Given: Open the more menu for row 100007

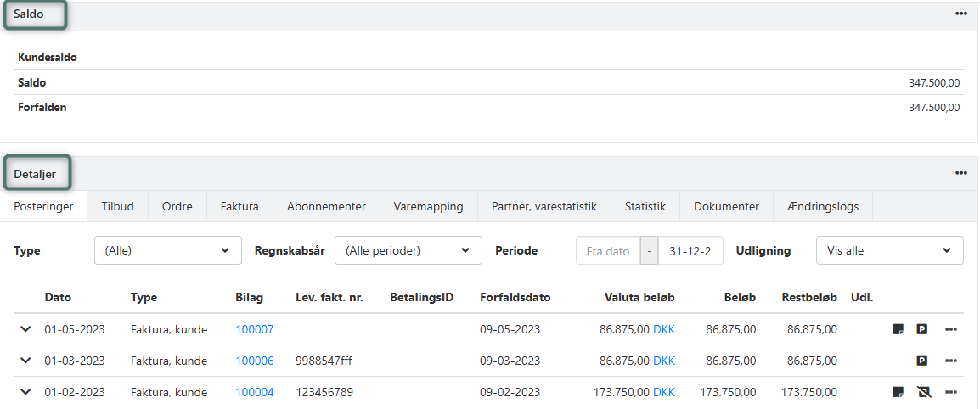Looking at the screenshot, I should click(950, 329).
